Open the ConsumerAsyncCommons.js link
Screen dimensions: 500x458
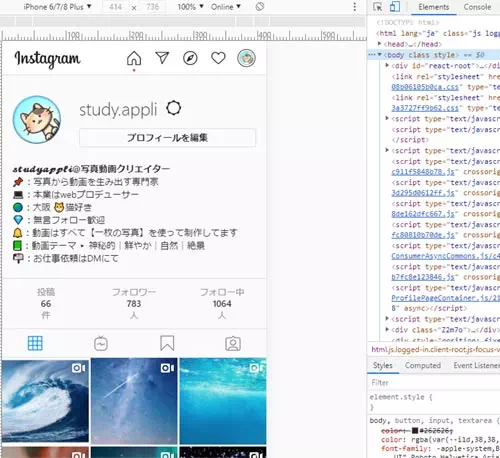point(445,256)
